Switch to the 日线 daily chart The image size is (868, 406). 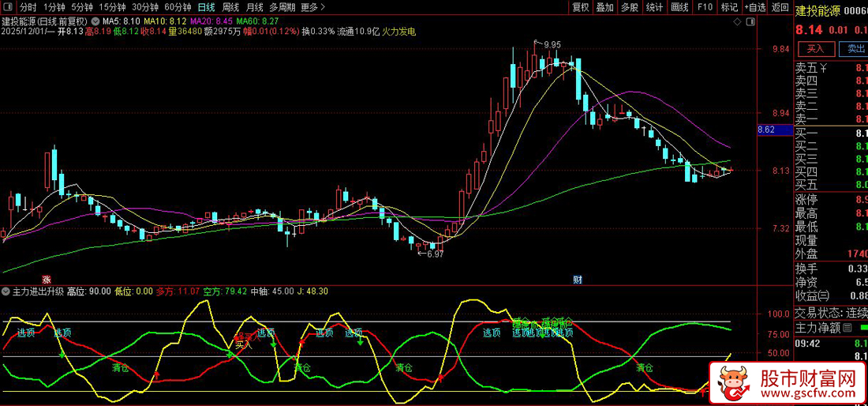click(207, 8)
